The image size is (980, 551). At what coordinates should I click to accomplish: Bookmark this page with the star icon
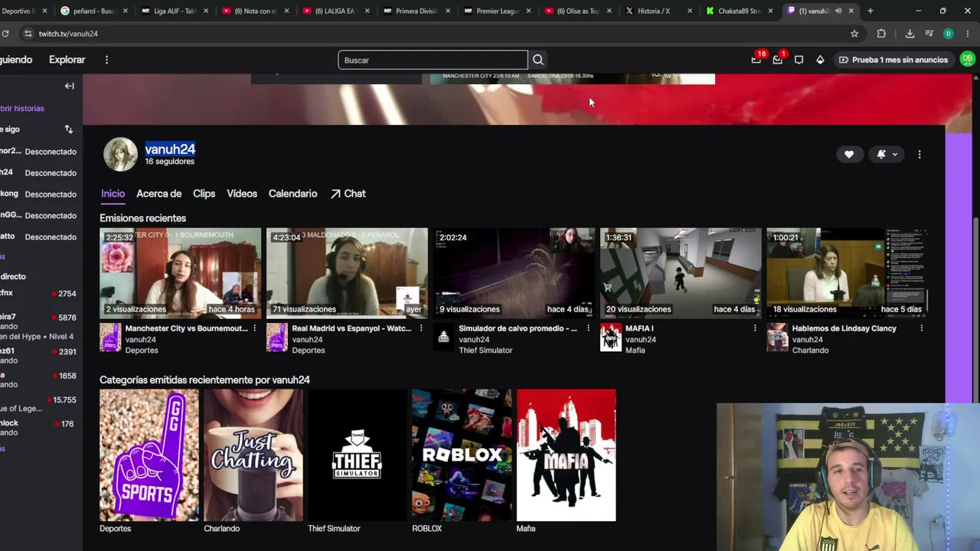(x=854, y=34)
